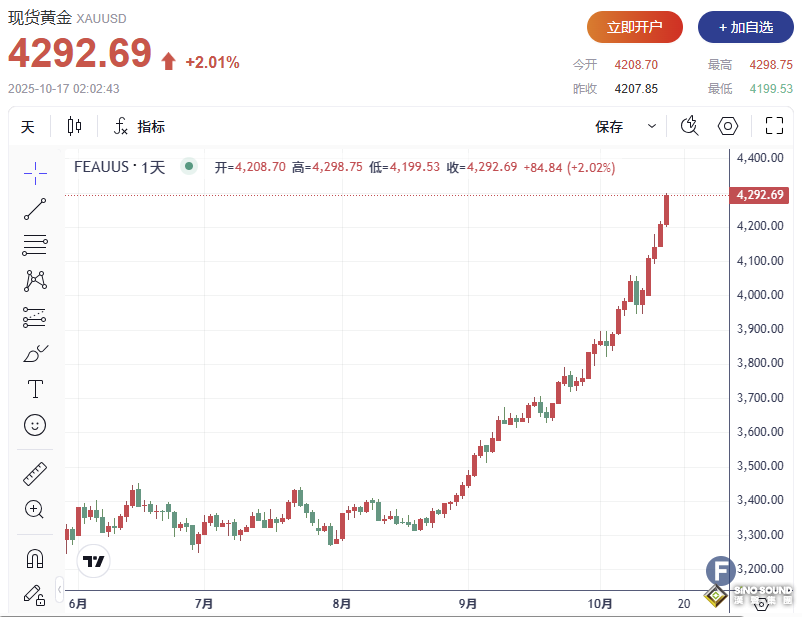The image size is (802, 617).
Task: Select the trend line drawing tool
Action: point(34,208)
